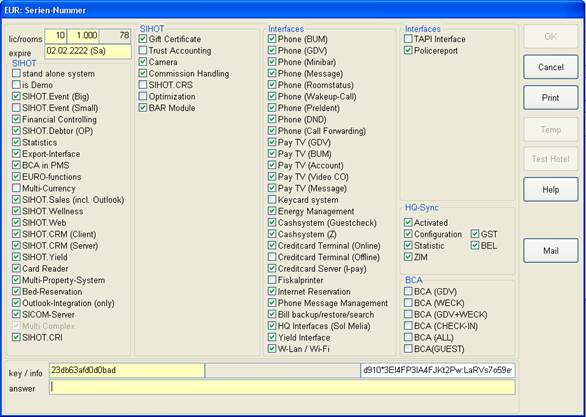Enable BCA(GUEST) checkbox
586x417 pixels.
pyautogui.click(x=408, y=349)
